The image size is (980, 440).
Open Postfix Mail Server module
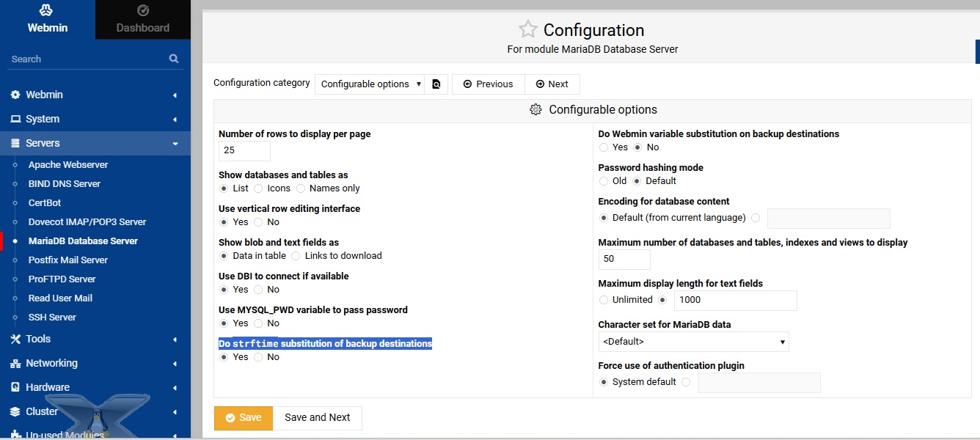click(x=68, y=260)
